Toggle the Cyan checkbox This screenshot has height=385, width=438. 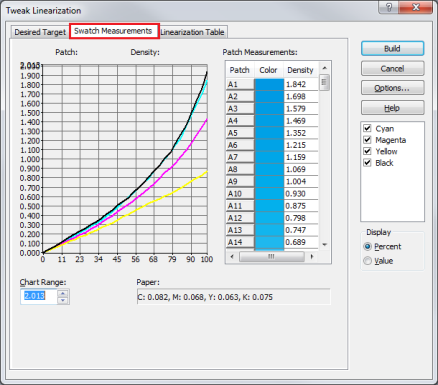click(367, 128)
